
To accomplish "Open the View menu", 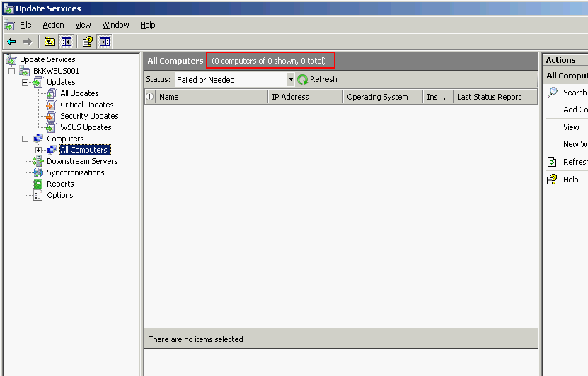I will (83, 25).
